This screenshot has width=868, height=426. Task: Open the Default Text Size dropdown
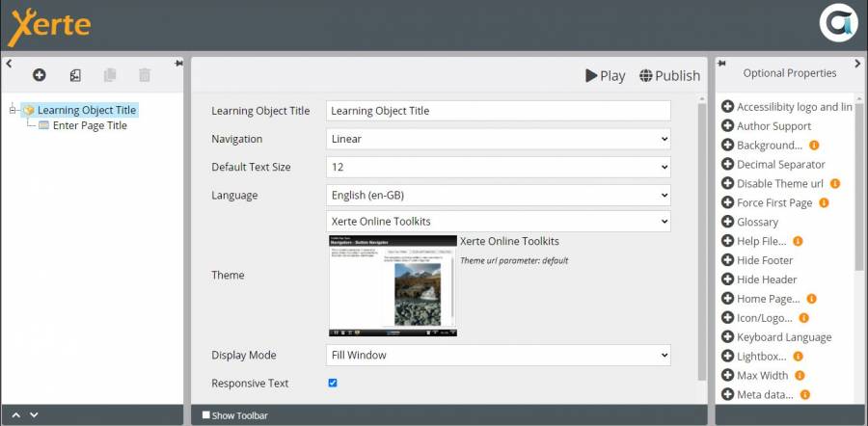pos(498,167)
